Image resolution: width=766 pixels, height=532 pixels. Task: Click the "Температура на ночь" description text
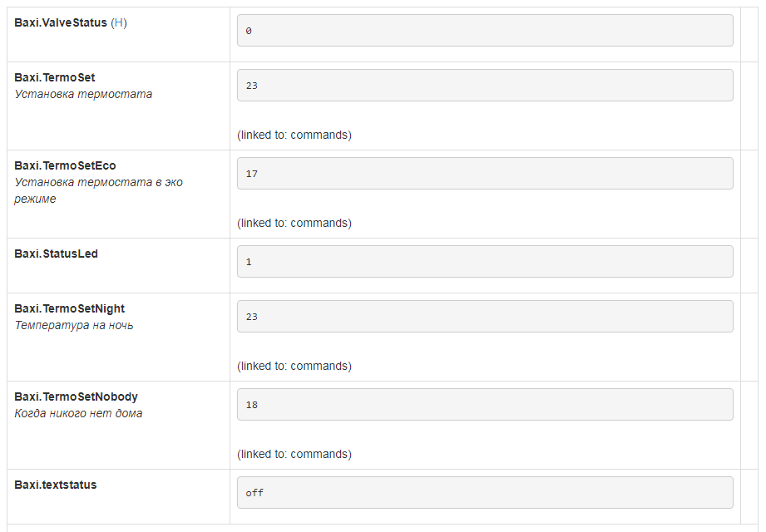point(74,326)
